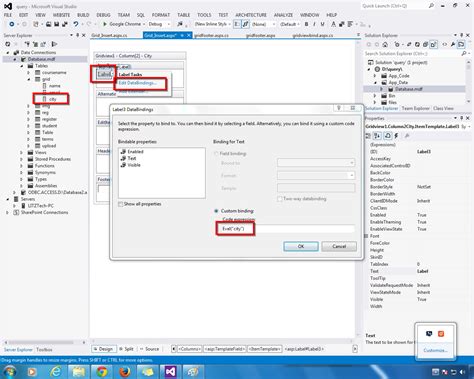Open the WEBSITE menu
This screenshot has height=379, width=474.
[x=62, y=15]
